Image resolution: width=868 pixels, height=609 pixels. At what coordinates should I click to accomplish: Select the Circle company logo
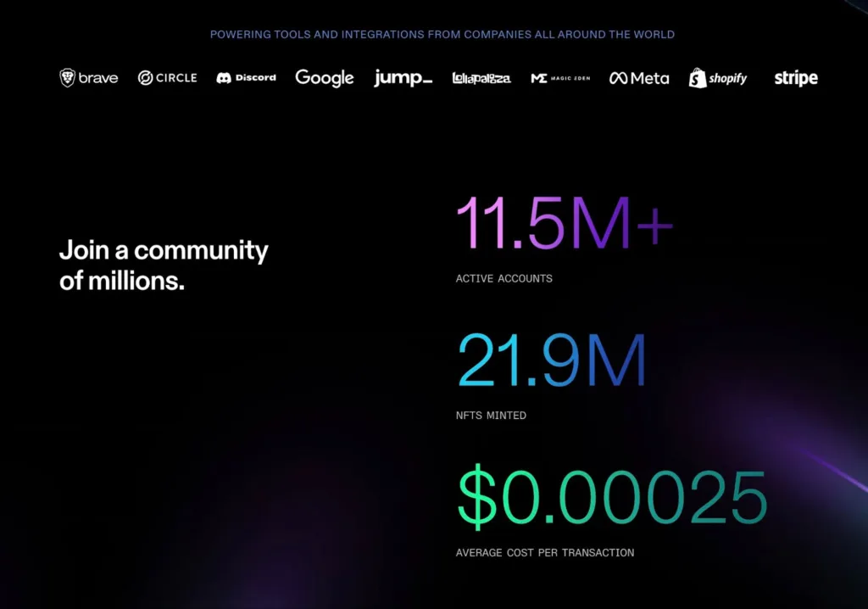[167, 77]
